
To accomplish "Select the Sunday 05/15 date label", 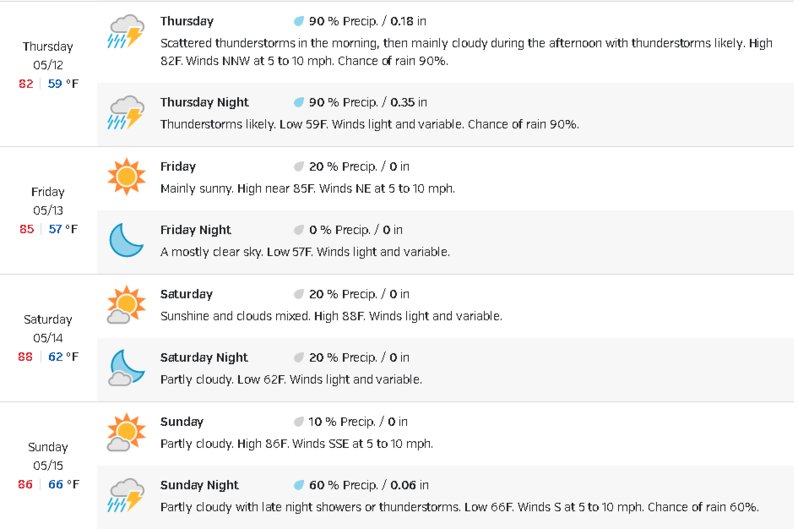I will point(48,456).
